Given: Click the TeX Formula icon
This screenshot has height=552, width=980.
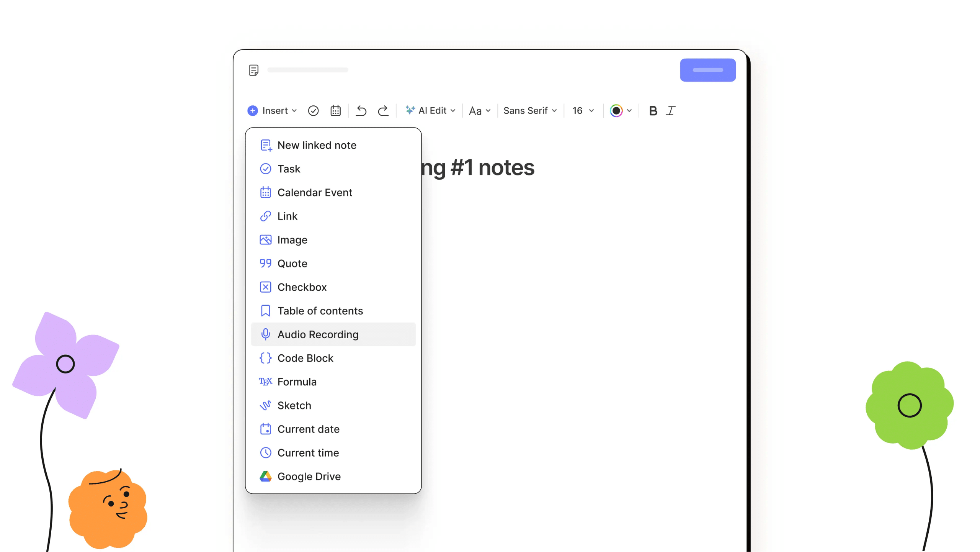Looking at the screenshot, I should (265, 382).
